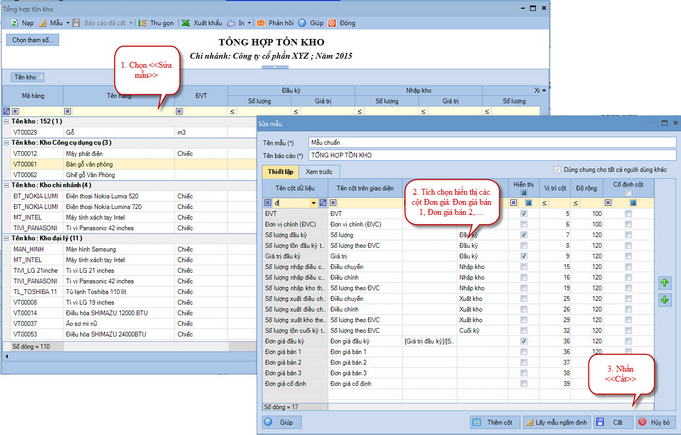
Task: Open the Mẫu dropdown arrow in toolbar
Action: click(x=68, y=23)
